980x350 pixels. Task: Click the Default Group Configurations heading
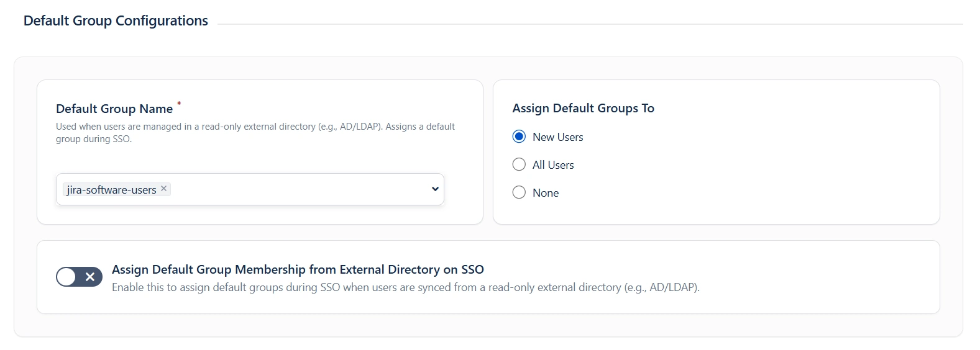(116, 20)
